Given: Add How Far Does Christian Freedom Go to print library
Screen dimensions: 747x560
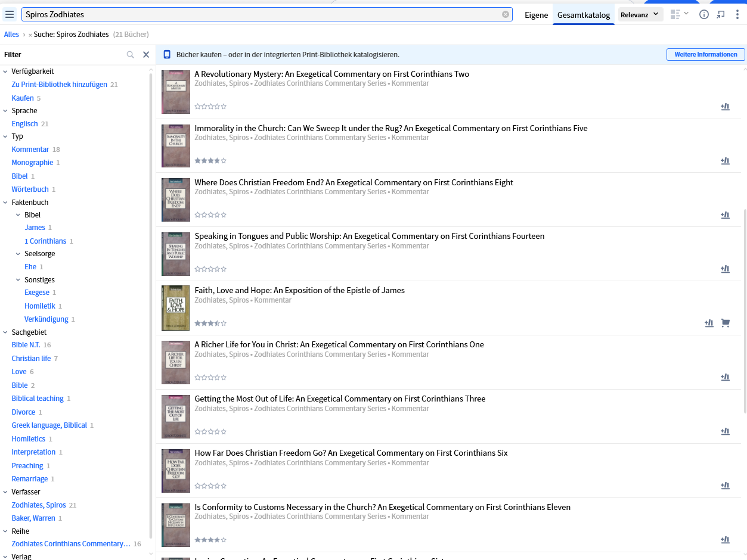Looking at the screenshot, I should tap(725, 486).
